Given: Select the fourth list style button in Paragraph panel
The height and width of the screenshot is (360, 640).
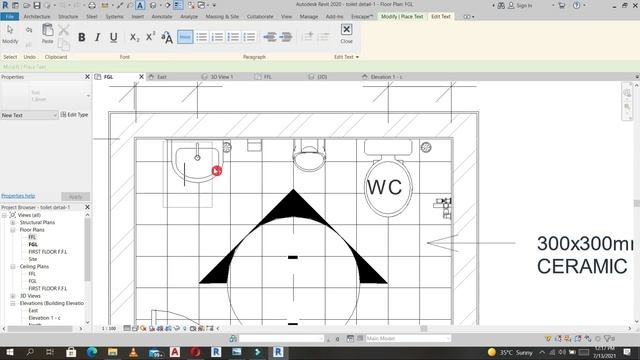Looking at the screenshot, I should [x=249, y=37].
